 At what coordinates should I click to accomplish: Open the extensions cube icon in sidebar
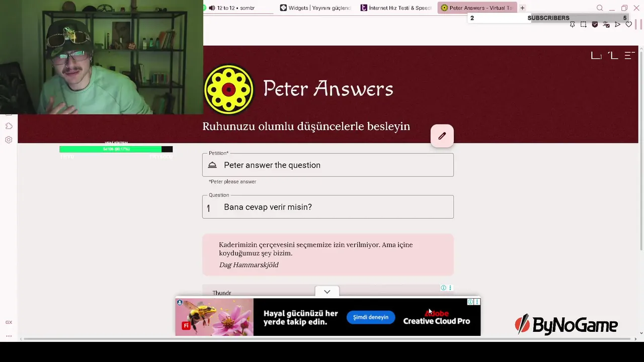coord(9,126)
